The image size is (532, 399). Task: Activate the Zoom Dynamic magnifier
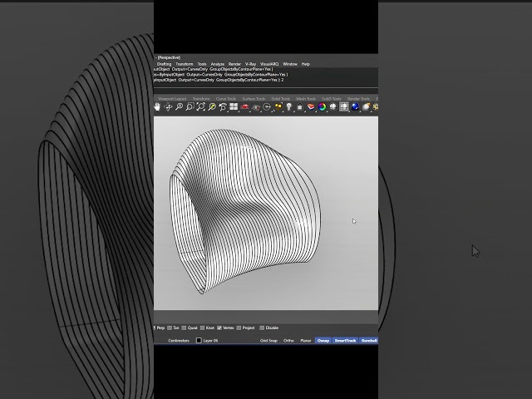tap(180, 107)
